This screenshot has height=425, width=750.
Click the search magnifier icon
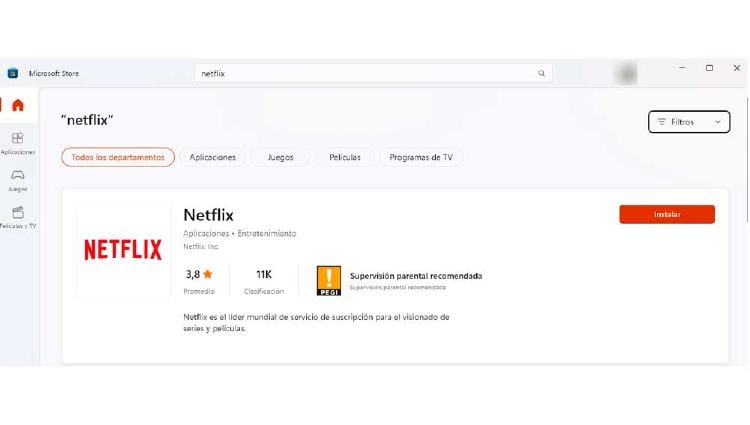pos(541,74)
